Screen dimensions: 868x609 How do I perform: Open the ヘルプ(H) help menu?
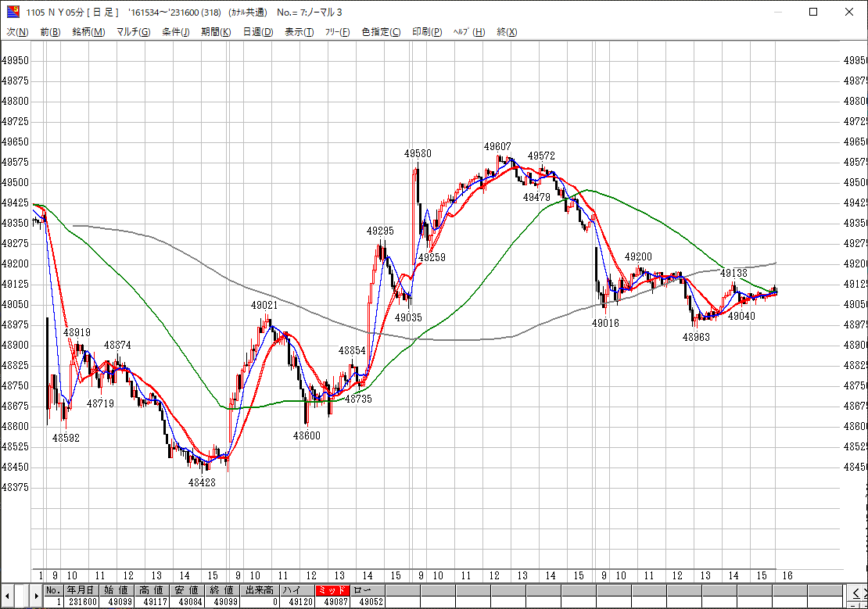[469, 32]
